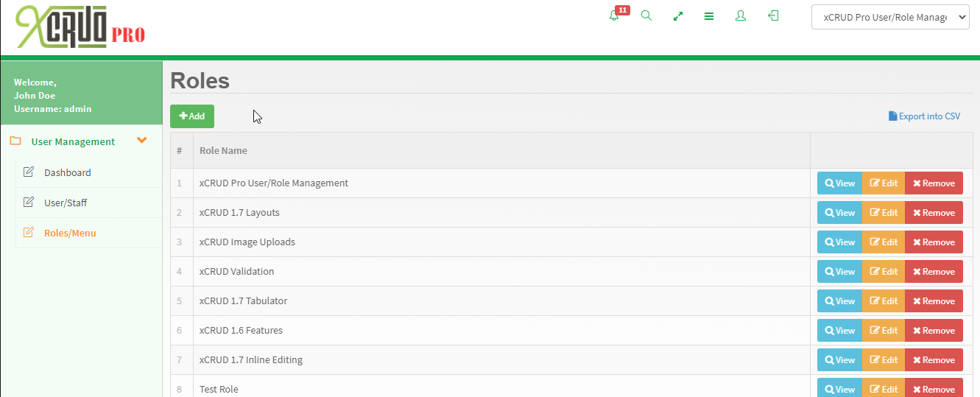Go to Dashboard in sidebar
This screenshot has height=397, width=980.
coord(68,172)
